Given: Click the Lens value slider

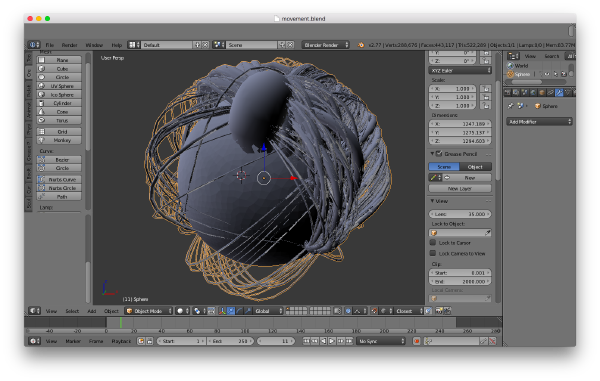Looking at the screenshot, I should [460, 214].
